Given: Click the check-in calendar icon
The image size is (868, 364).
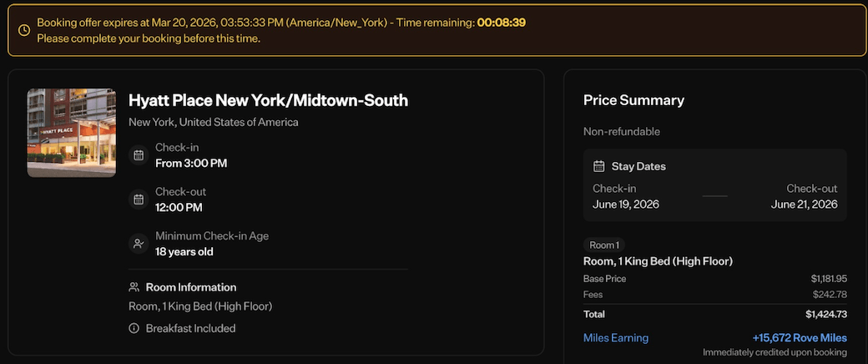Looking at the screenshot, I should [139, 155].
